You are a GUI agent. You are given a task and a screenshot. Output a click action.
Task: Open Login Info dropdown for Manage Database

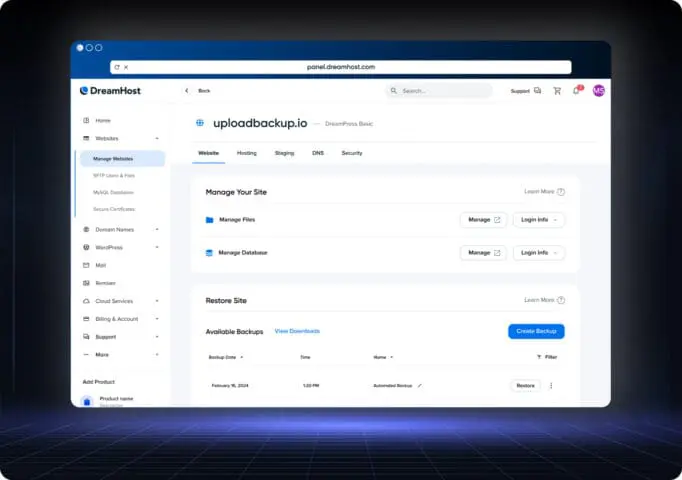[x=538, y=253]
